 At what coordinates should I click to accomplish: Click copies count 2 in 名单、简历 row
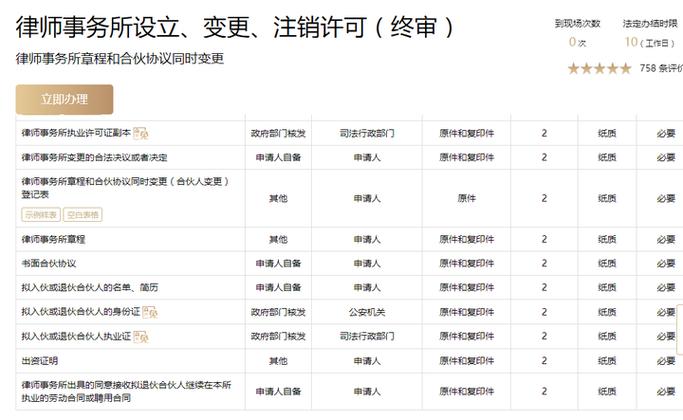(544, 287)
